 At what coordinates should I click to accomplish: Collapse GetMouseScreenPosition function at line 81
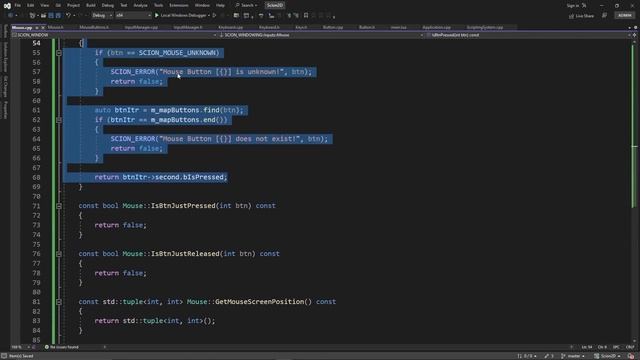coord(59,302)
